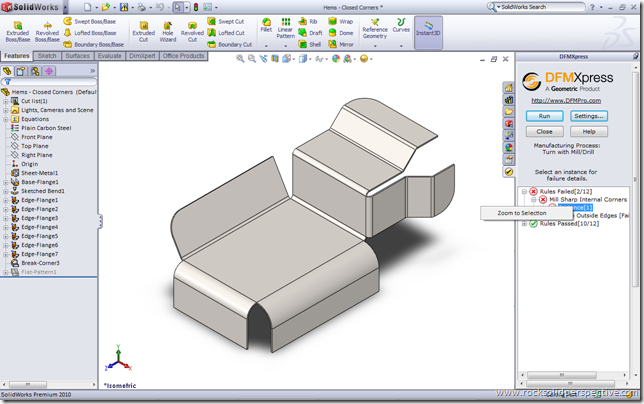This screenshot has width=644, height=404.
Task: Select the Wrap tool
Action: (x=341, y=21)
